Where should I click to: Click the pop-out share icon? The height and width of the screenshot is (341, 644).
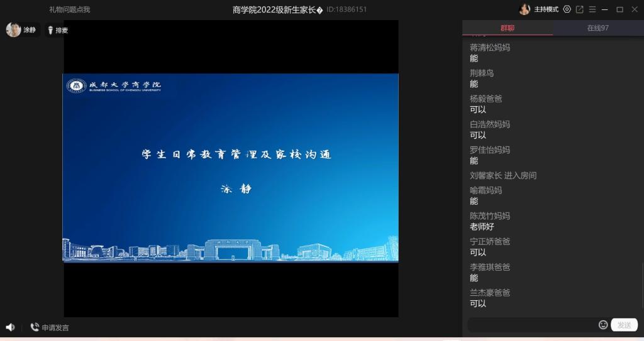pos(579,9)
